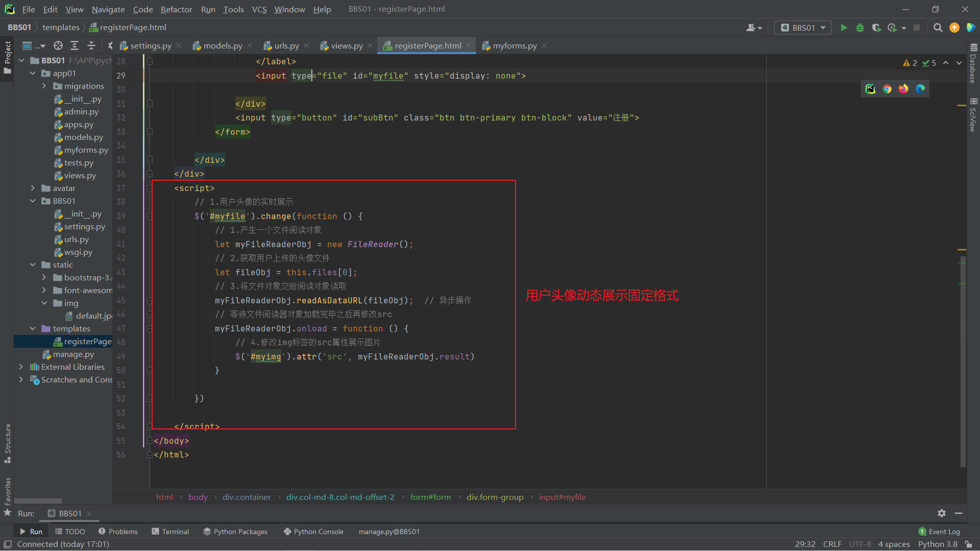Open the BBS01 run configuration dropdown
Image resolution: width=980 pixels, height=551 pixels.
pyautogui.click(x=803, y=28)
